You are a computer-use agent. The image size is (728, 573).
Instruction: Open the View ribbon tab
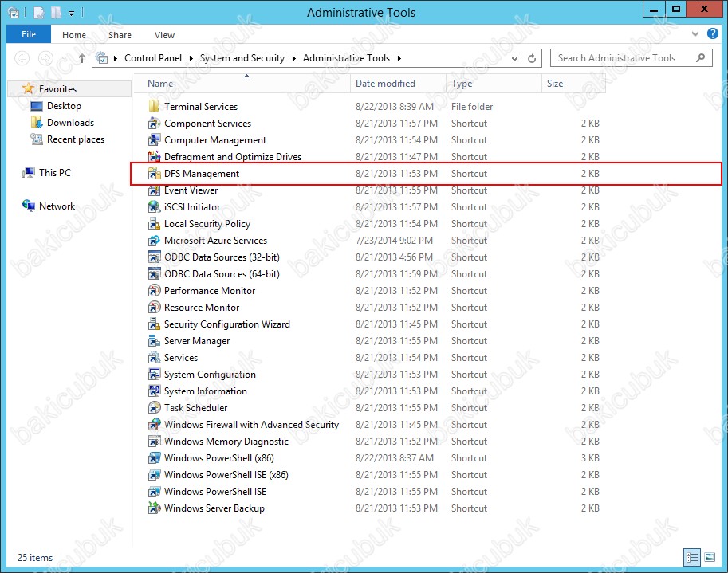pos(164,35)
